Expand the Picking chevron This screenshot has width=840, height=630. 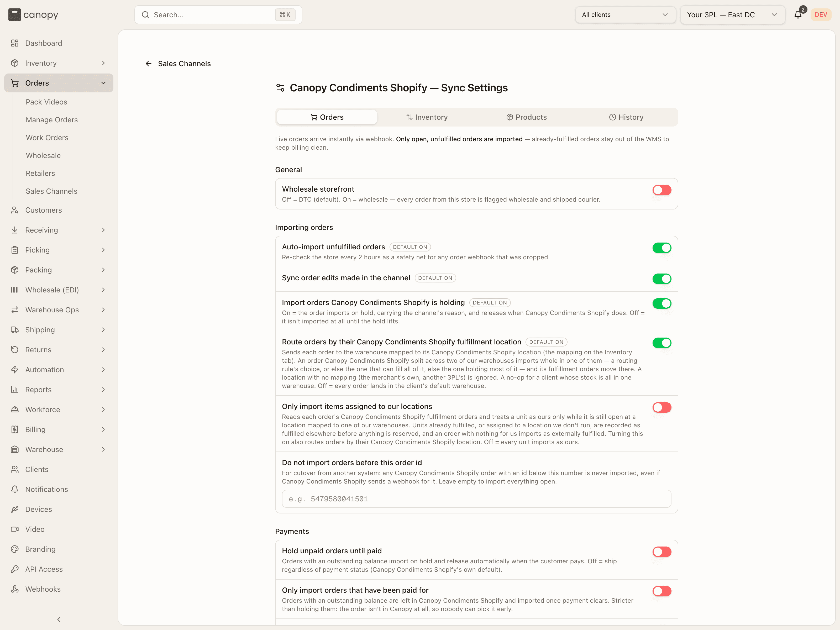(x=103, y=250)
